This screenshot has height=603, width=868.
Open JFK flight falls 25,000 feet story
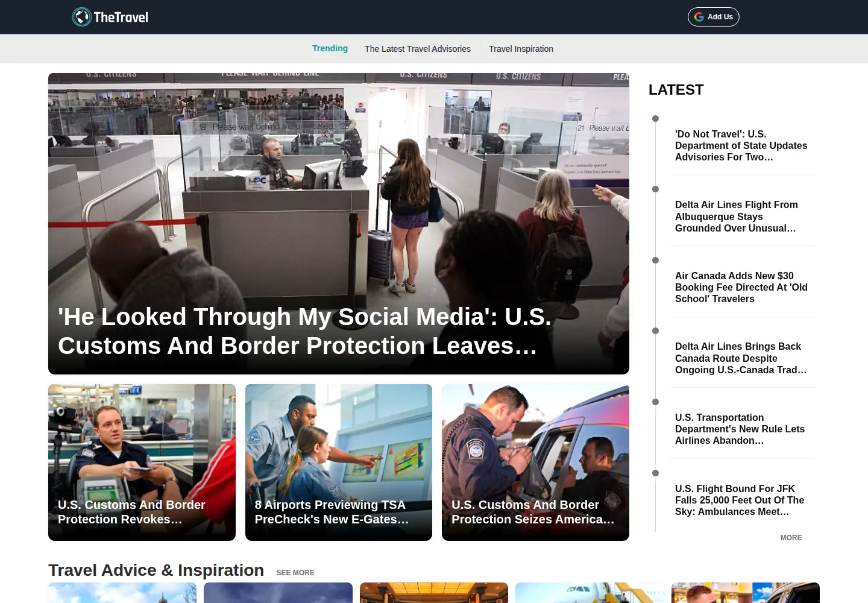point(740,500)
